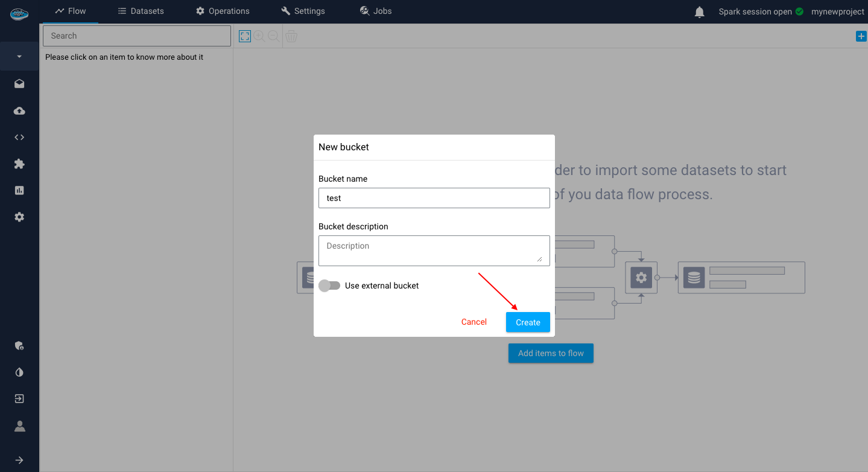Toggle the contrast theme icon in sidebar

(19, 372)
